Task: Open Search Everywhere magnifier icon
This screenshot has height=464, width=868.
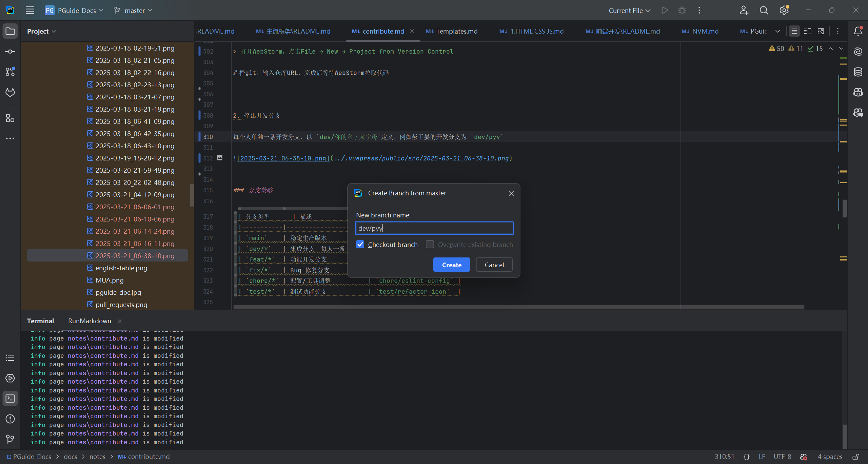Action: click(x=764, y=11)
